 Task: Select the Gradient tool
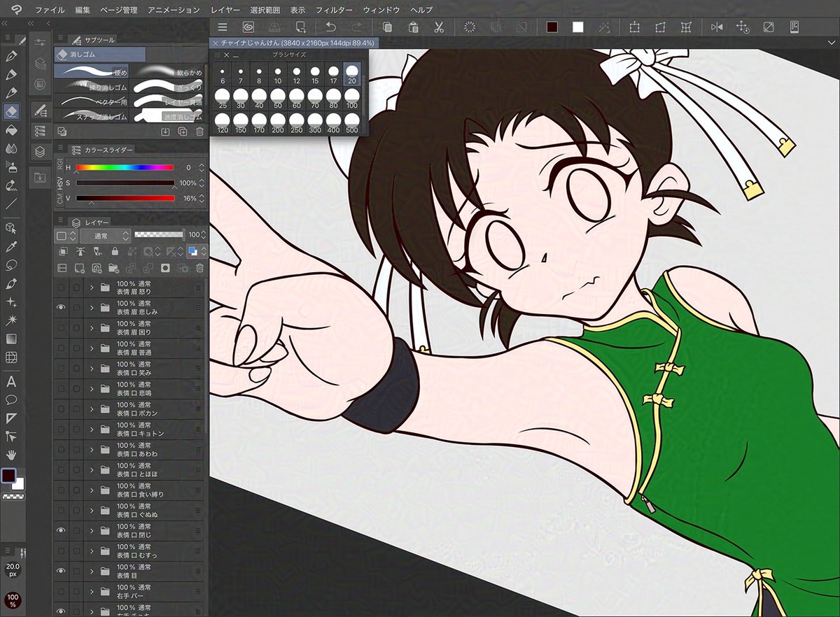click(11, 339)
